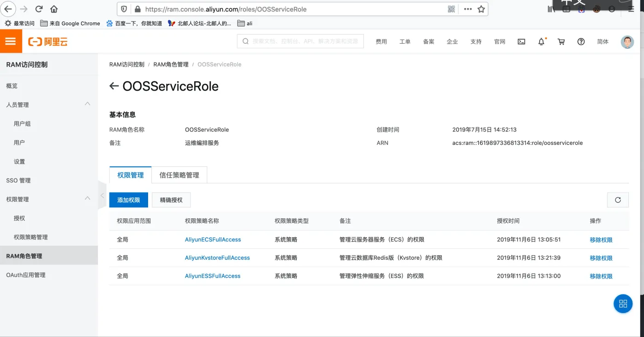644x337 pixels.
Task: Open the AliyunKvstoreFullAccess policy
Action: [x=218, y=258]
